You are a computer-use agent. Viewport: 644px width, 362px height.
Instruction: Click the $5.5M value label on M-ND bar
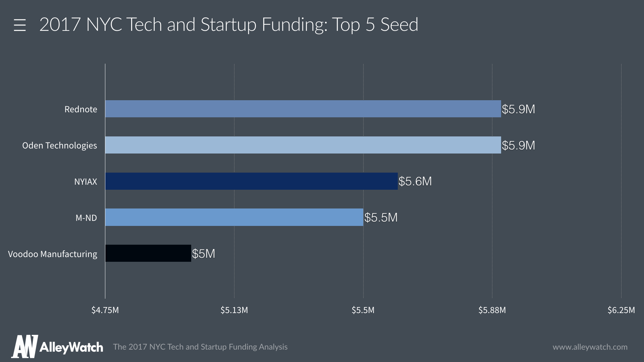(381, 218)
